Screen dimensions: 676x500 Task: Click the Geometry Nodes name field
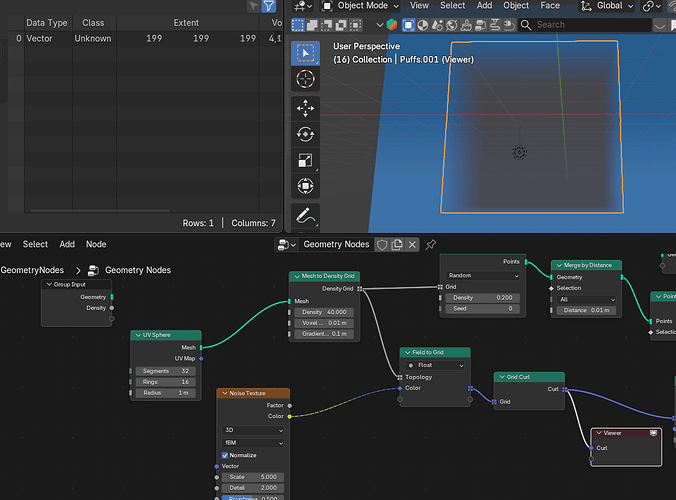point(336,245)
